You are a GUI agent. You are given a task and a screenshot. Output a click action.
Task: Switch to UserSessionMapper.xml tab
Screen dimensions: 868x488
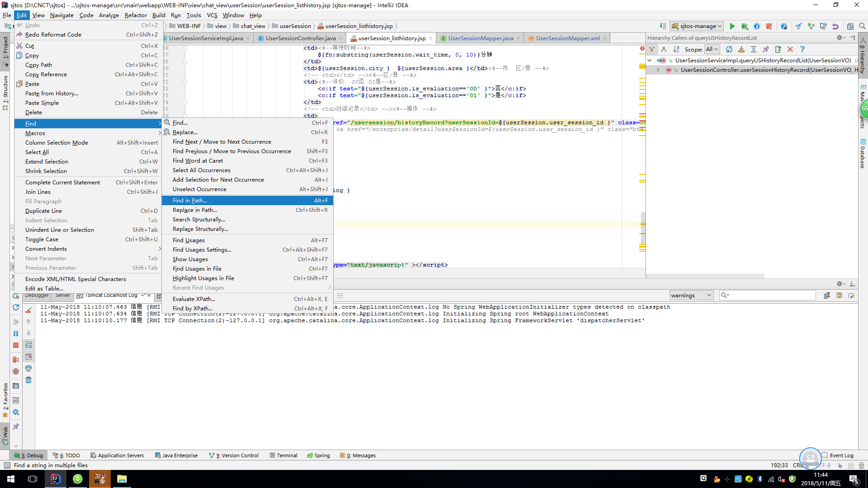click(x=568, y=38)
